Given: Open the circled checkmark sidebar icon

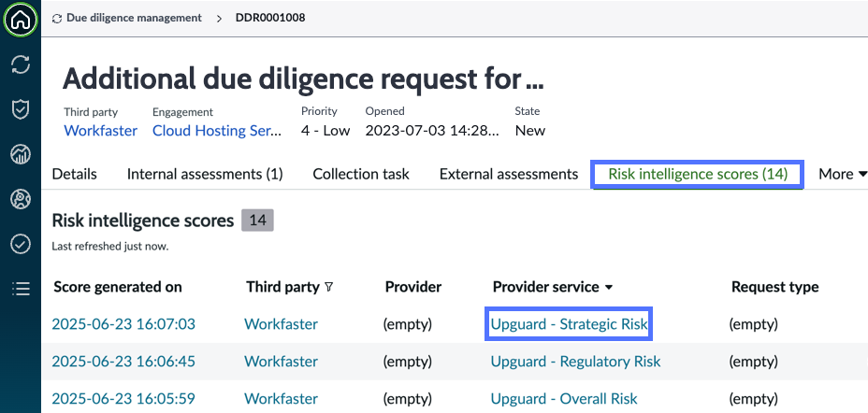Looking at the screenshot, I should [21, 244].
